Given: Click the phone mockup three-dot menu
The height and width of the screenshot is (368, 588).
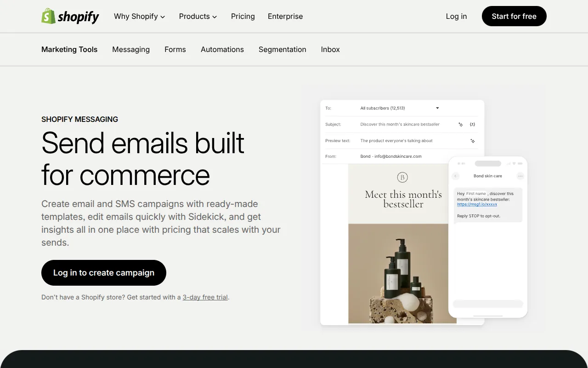Looking at the screenshot, I should tap(520, 176).
